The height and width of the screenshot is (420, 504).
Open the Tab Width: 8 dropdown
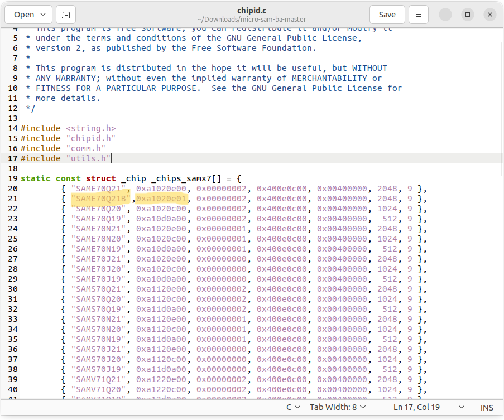point(338,407)
